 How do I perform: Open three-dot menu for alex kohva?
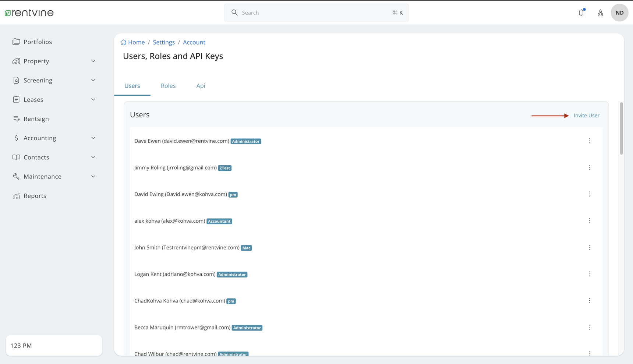click(589, 221)
